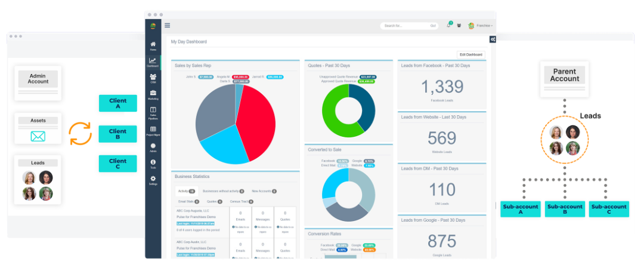Open the Marketing briefcase icon
The image size is (644, 273).
153,93
